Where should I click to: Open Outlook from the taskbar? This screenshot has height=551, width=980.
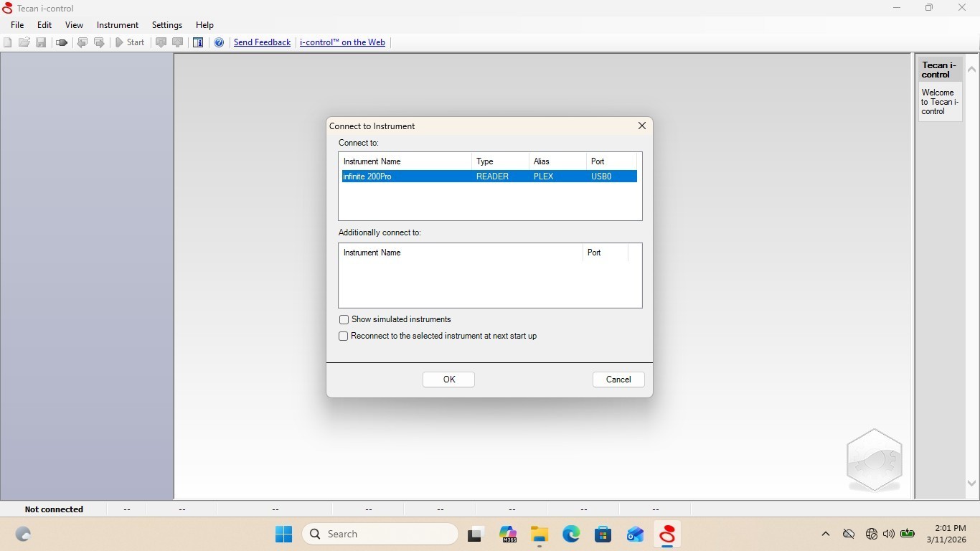(635, 534)
